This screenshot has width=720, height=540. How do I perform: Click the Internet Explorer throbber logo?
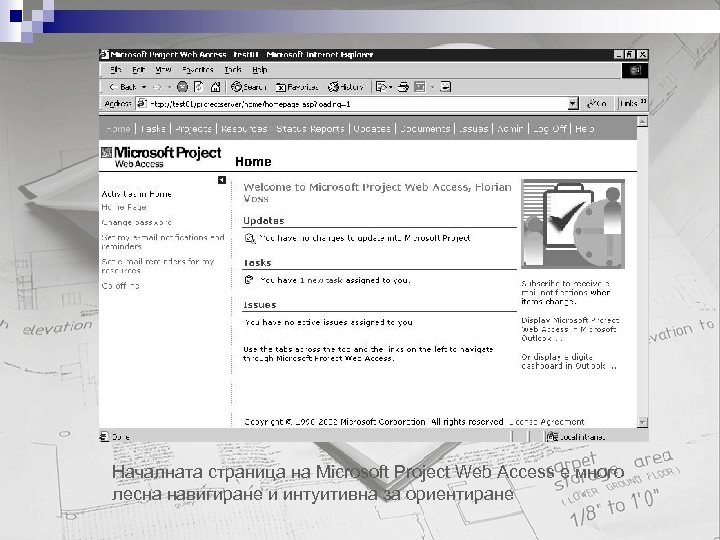click(635, 70)
